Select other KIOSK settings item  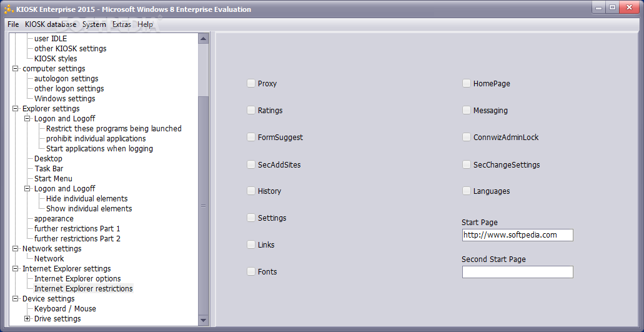pos(70,49)
